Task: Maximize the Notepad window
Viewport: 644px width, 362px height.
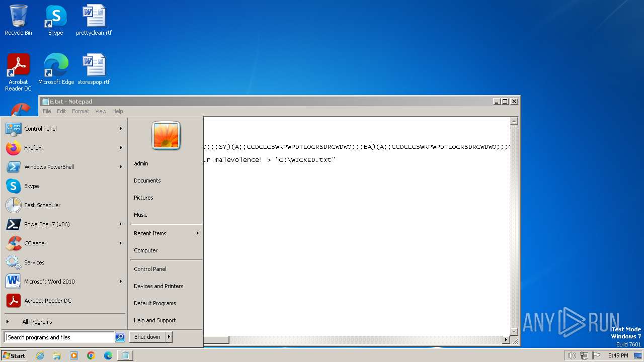Action: (505, 101)
